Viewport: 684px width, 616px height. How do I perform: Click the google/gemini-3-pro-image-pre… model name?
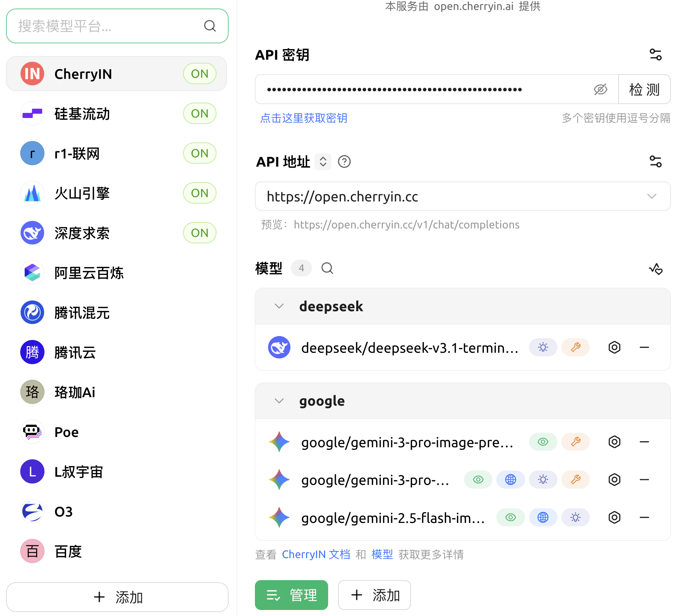click(x=407, y=443)
